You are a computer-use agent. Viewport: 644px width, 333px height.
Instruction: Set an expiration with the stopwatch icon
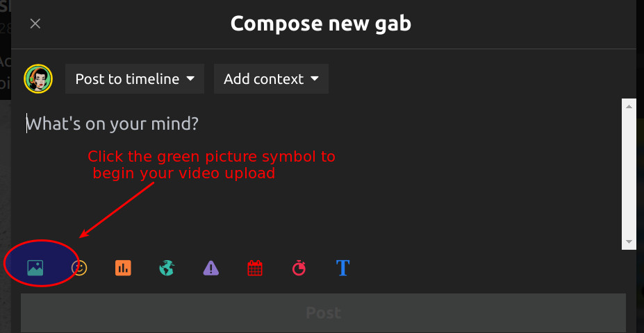coord(299,268)
